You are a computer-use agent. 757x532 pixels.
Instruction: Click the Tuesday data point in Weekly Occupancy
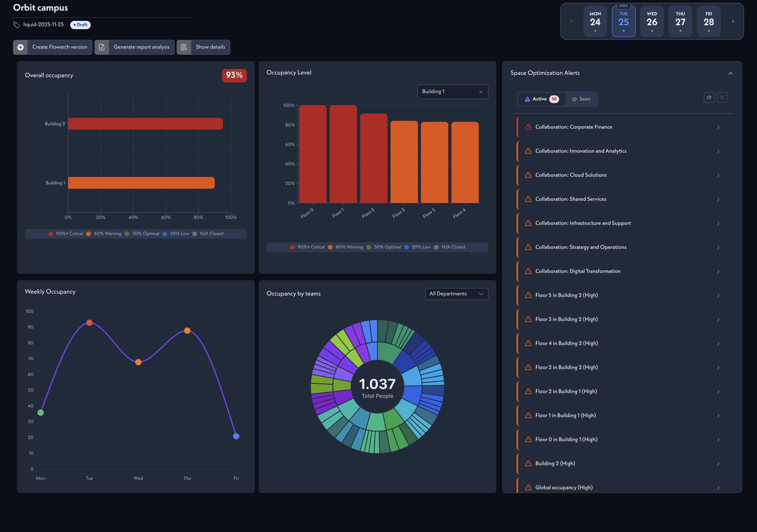89,323
